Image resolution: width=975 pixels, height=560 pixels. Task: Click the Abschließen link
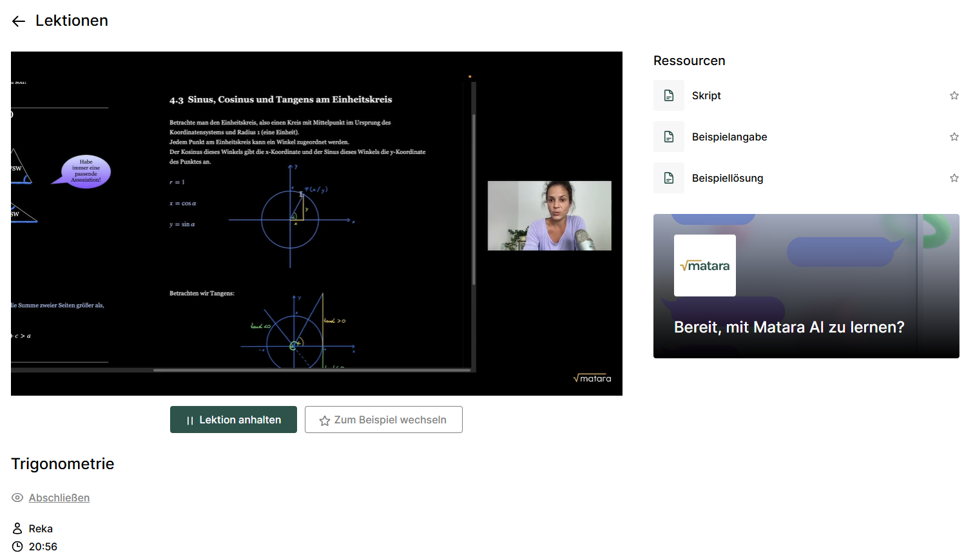pyautogui.click(x=59, y=497)
